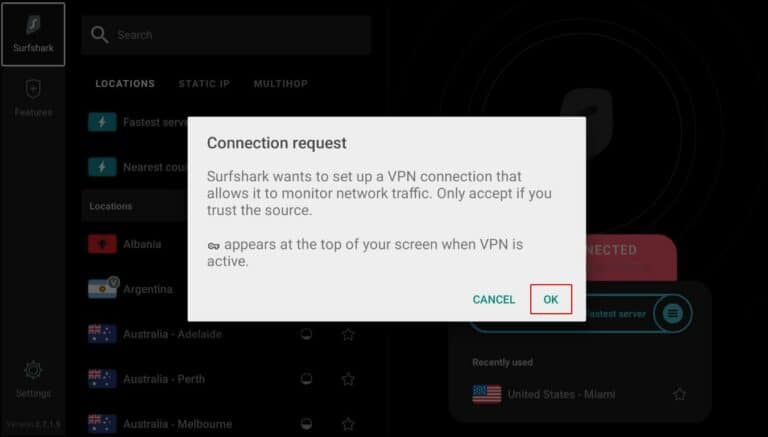Focus the Search input field
Screen dimensions: 768x437
click(x=226, y=35)
